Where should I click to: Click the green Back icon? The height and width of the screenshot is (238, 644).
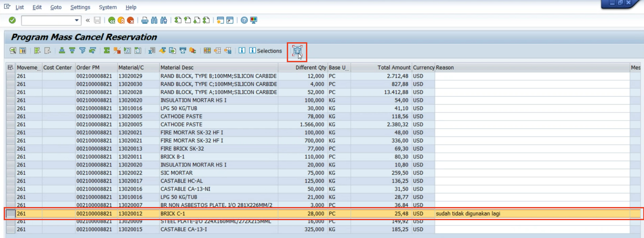coord(112,20)
